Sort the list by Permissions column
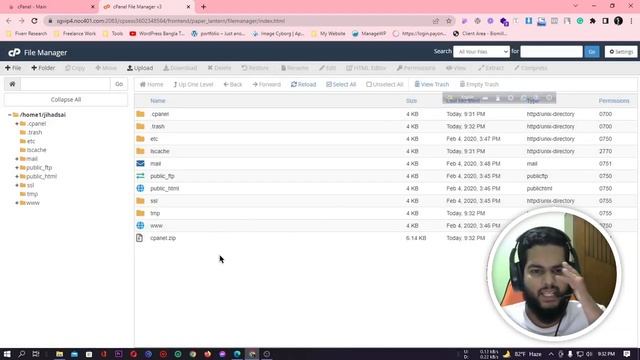 click(x=614, y=100)
